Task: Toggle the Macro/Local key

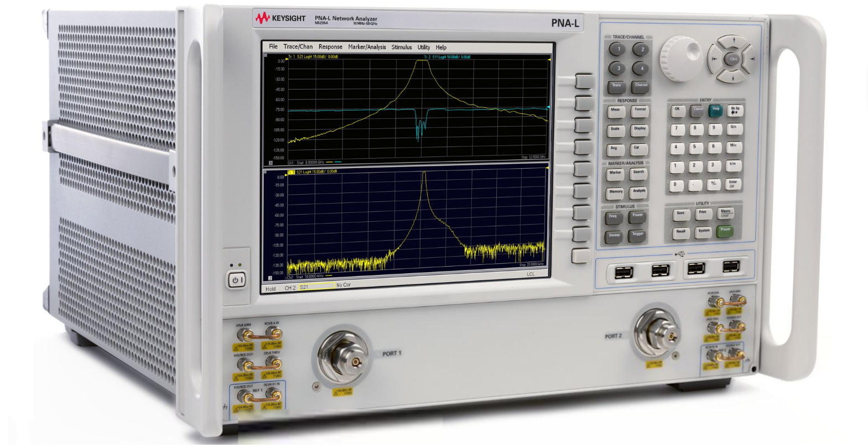Action: coord(725,213)
